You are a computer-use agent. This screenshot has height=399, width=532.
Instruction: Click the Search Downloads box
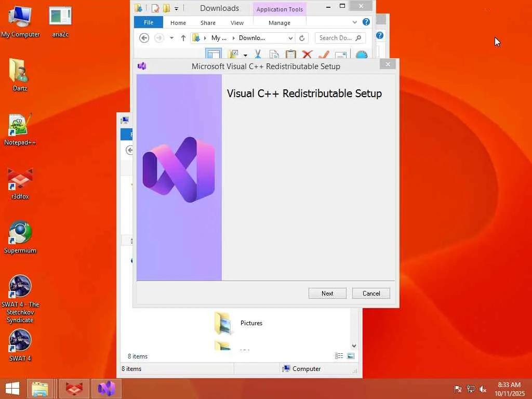(x=336, y=38)
